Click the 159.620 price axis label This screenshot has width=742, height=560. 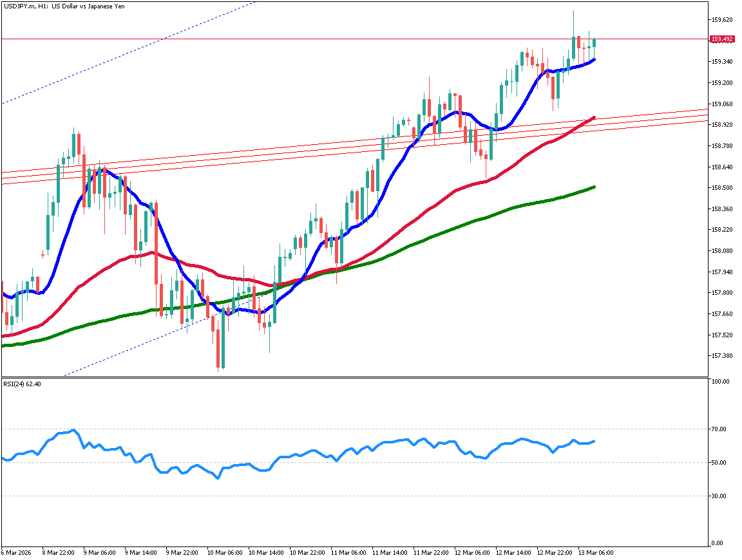[721, 20]
